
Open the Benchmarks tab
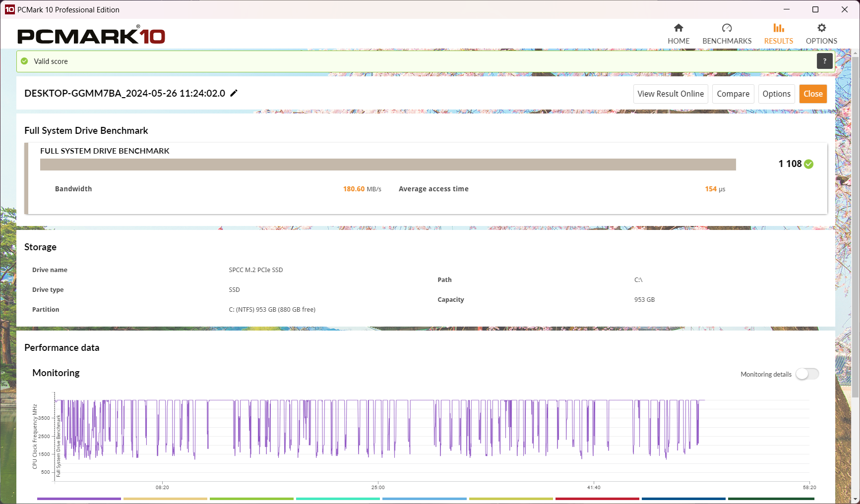click(x=727, y=34)
